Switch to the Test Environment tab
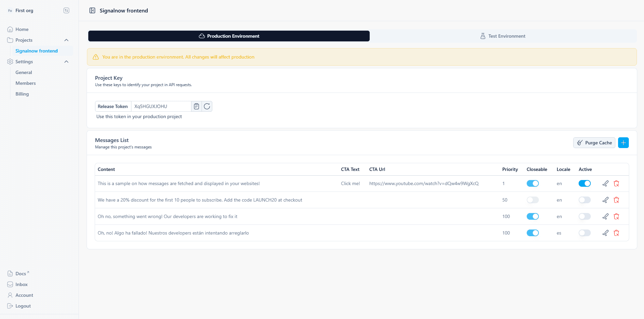The image size is (644, 319). [502, 36]
